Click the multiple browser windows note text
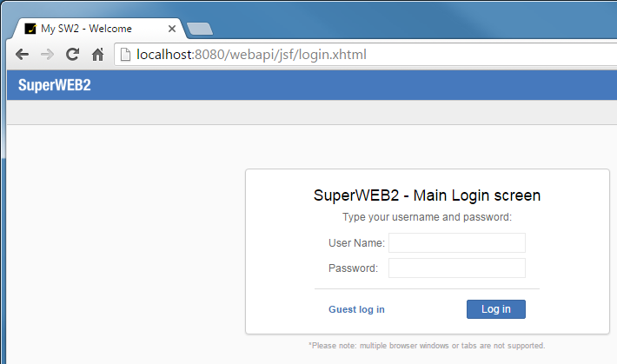Image resolution: width=617 pixels, height=364 pixels. click(x=427, y=346)
